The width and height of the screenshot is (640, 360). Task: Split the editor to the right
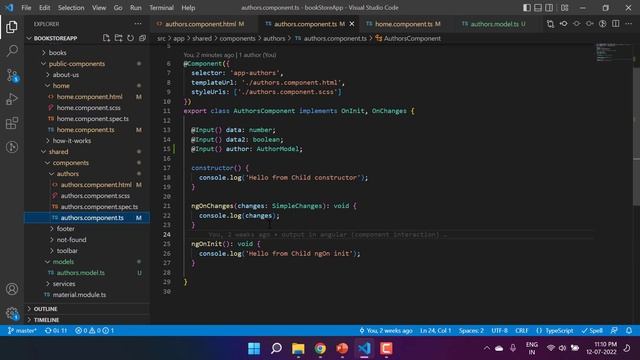point(616,24)
